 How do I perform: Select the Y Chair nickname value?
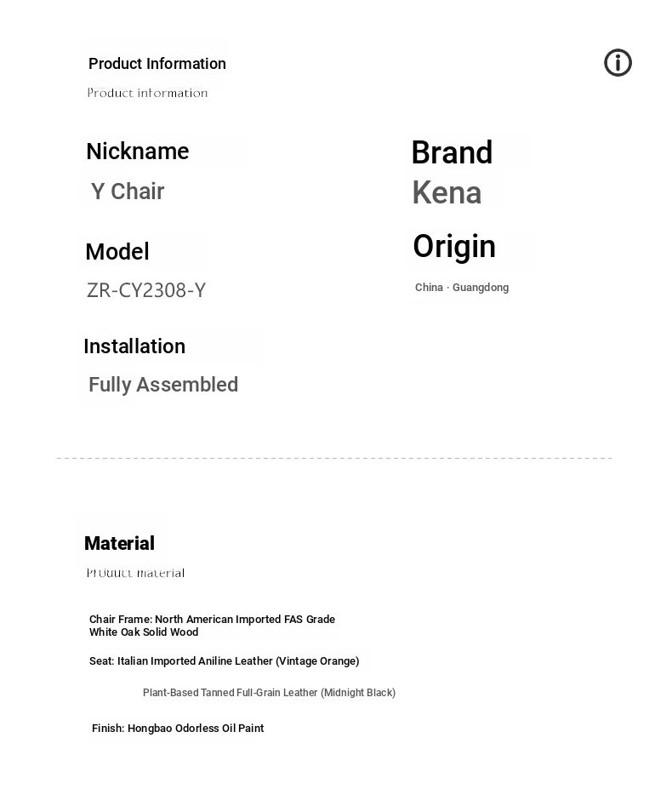128,192
